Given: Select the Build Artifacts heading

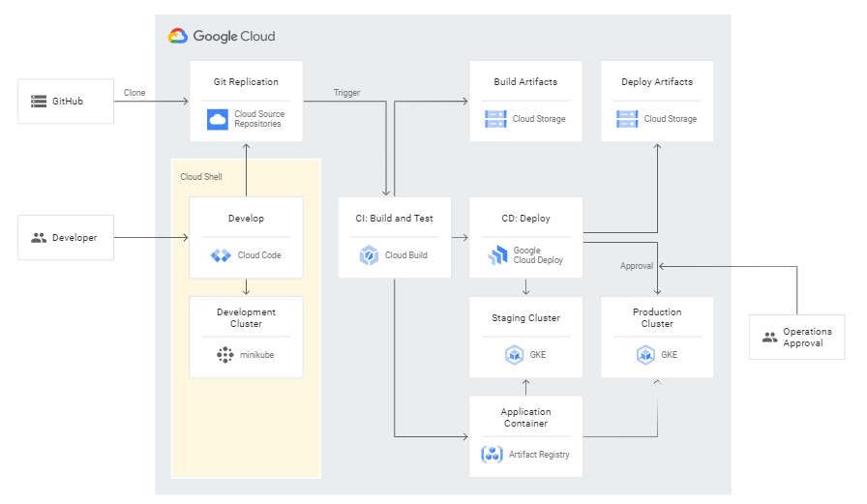Looking at the screenshot, I should coord(525,82).
